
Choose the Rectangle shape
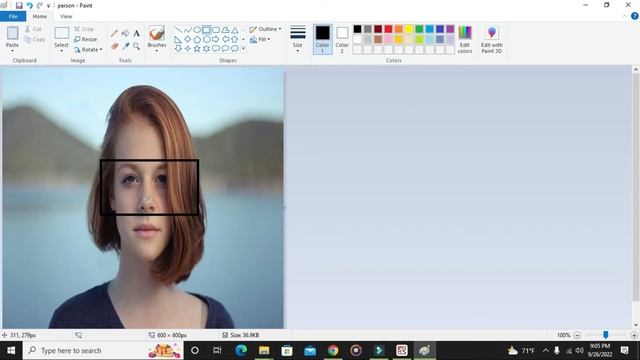(x=207, y=30)
